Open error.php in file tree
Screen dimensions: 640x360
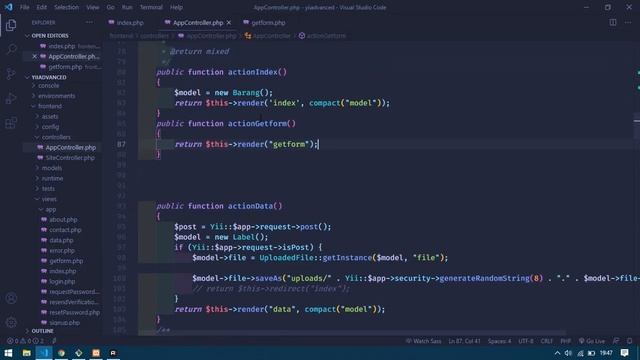click(62, 251)
